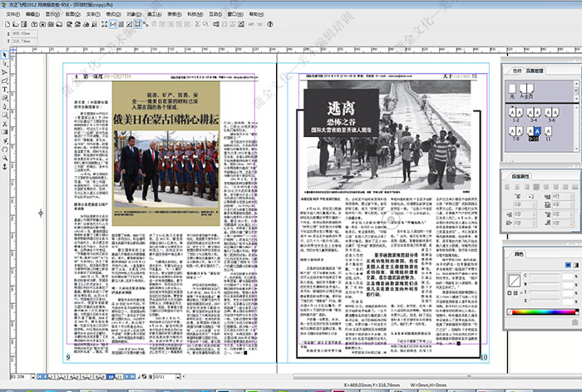Open the 显示(V) menu
Image resolution: width=582 pixels, height=392 pixels.
(x=52, y=14)
